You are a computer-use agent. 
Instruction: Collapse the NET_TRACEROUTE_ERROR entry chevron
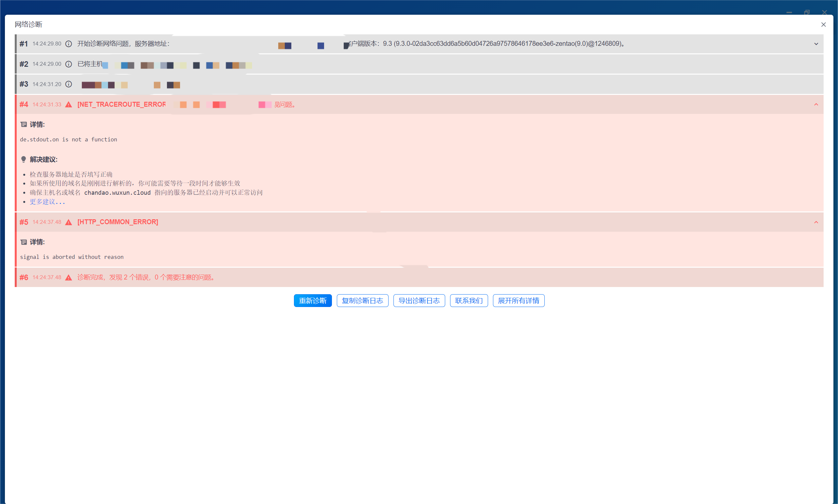816,105
